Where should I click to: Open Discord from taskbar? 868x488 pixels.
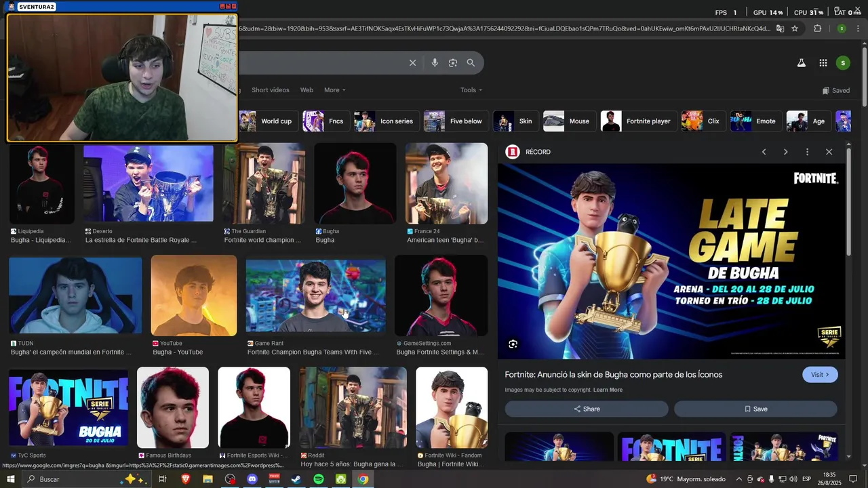pos(252,479)
